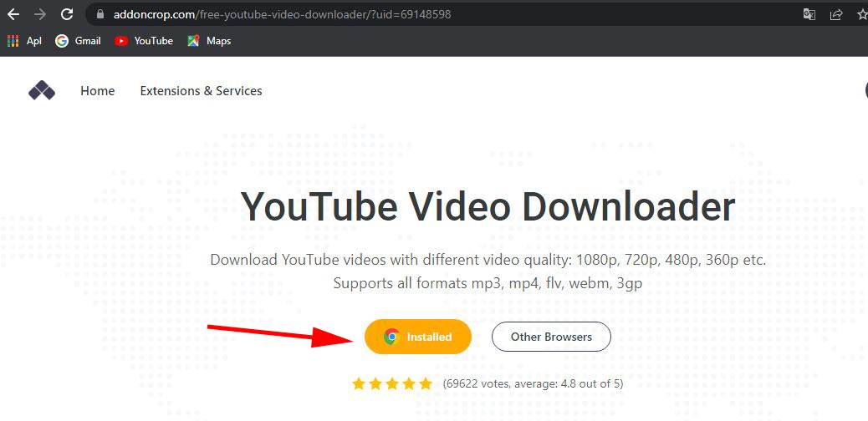Click the browser back arrow

tap(13, 14)
